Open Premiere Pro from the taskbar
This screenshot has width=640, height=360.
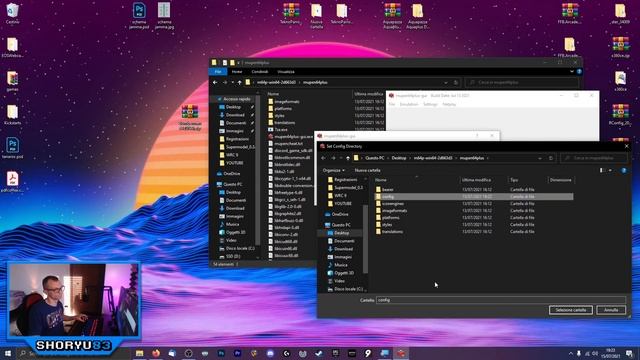pos(238,353)
